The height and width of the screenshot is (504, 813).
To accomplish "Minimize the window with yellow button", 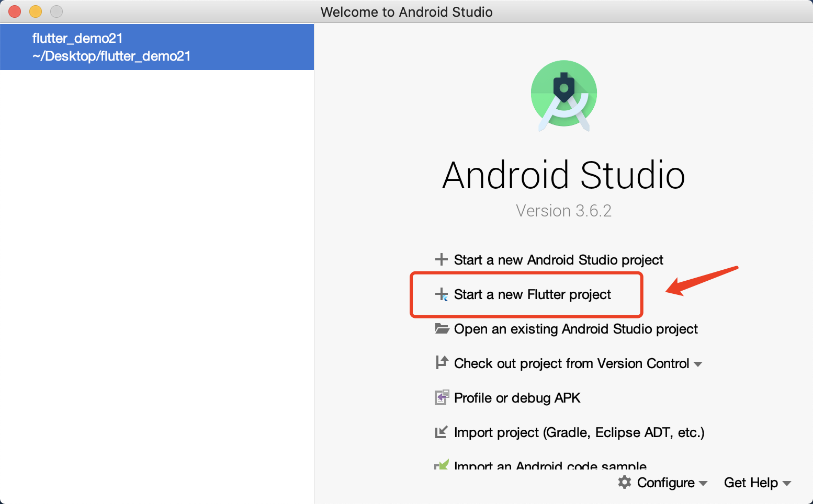I will (36, 11).
